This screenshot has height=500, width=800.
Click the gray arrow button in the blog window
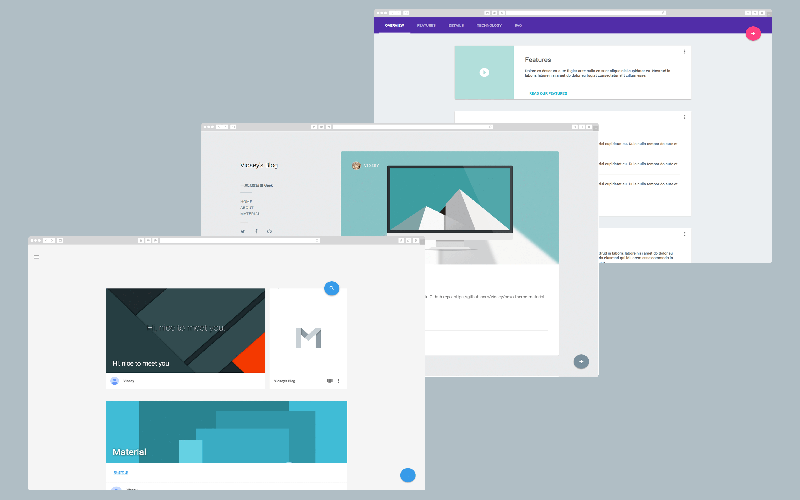581,361
